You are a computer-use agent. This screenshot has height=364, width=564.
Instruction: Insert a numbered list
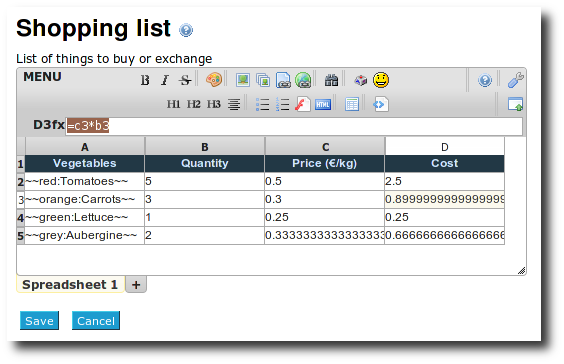(x=283, y=104)
